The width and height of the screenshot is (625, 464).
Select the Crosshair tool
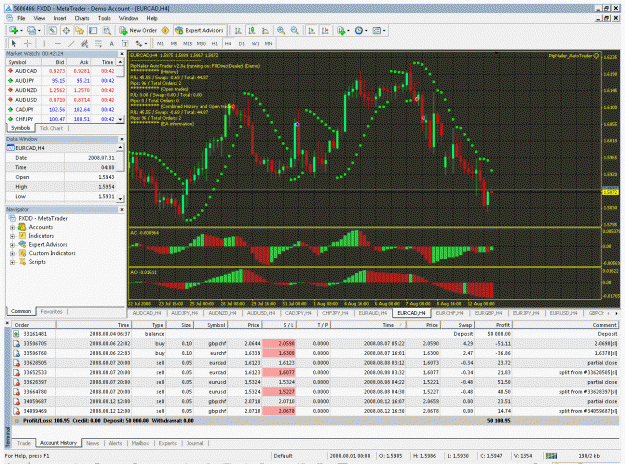click(28, 43)
